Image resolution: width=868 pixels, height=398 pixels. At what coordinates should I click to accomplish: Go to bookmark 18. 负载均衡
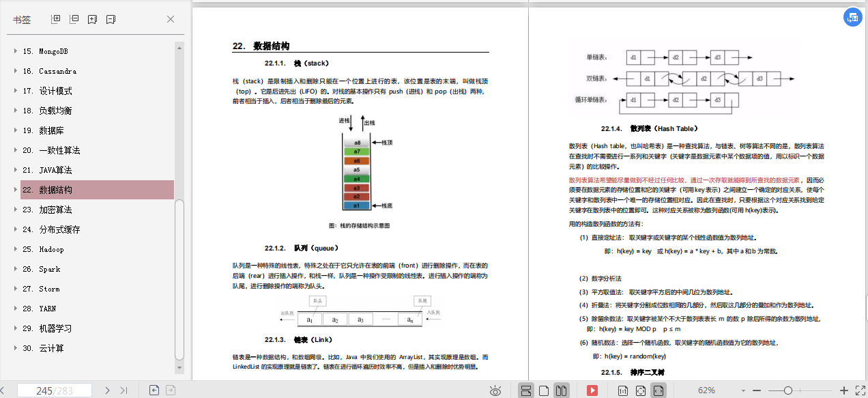pyautogui.click(x=47, y=111)
